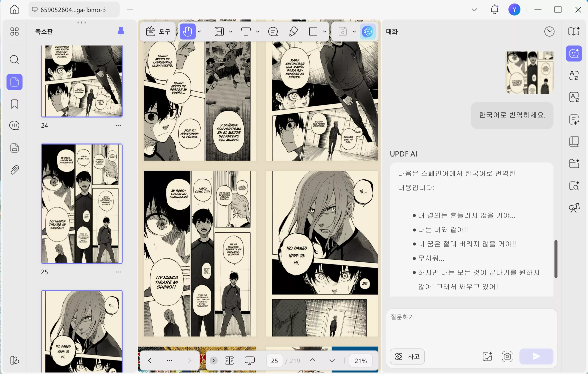The image size is (588, 374).
Task: Open the Text tool dropdown arrow
Action: pyautogui.click(x=258, y=31)
